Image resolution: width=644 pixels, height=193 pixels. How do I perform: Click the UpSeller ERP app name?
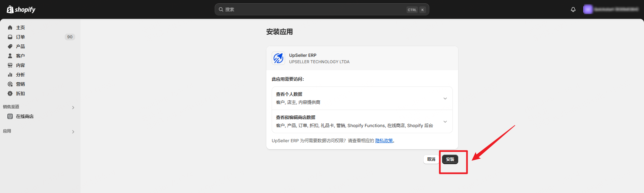click(303, 55)
